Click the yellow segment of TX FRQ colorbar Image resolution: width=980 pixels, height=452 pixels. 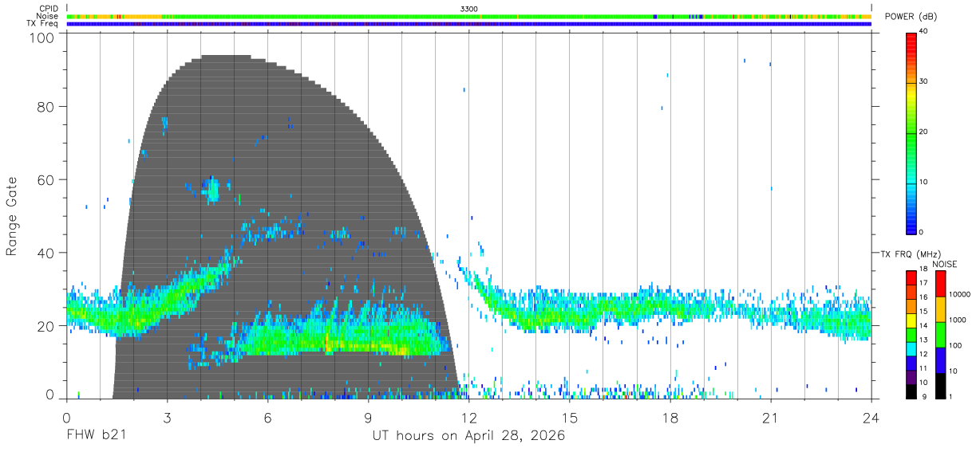tap(911, 320)
